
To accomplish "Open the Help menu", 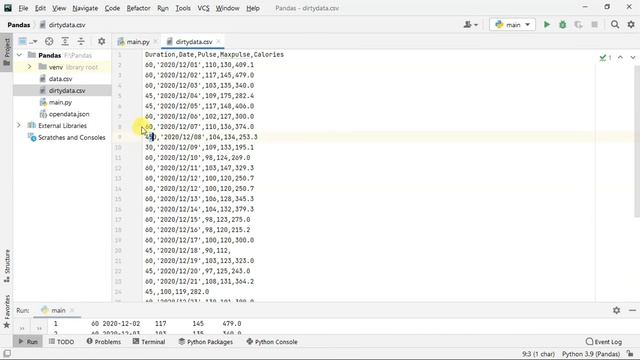I will (253, 8).
